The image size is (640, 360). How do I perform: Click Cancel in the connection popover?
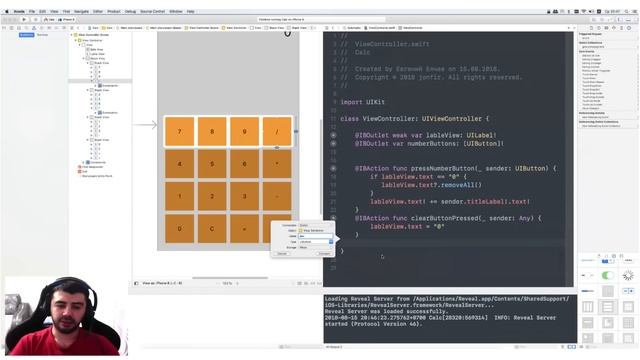pos(282,253)
